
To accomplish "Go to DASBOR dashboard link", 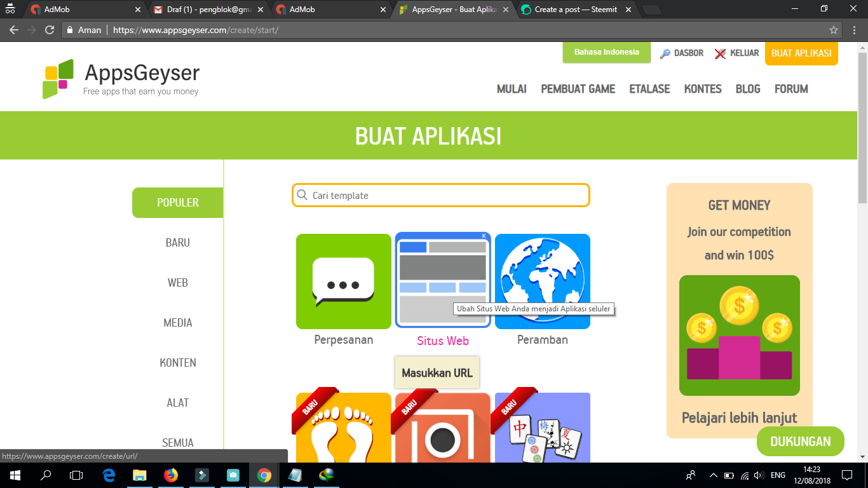I will pyautogui.click(x=682, y=53).
